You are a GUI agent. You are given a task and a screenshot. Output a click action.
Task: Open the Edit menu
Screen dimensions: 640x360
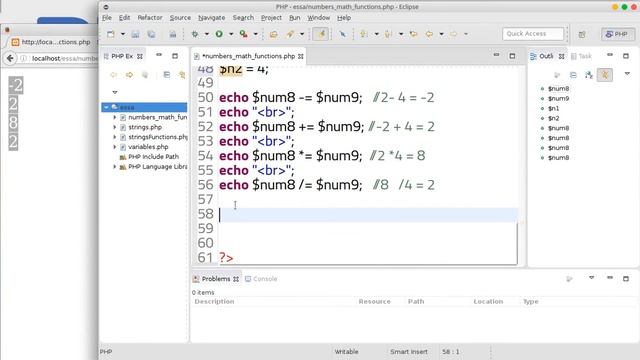[124, 18]
